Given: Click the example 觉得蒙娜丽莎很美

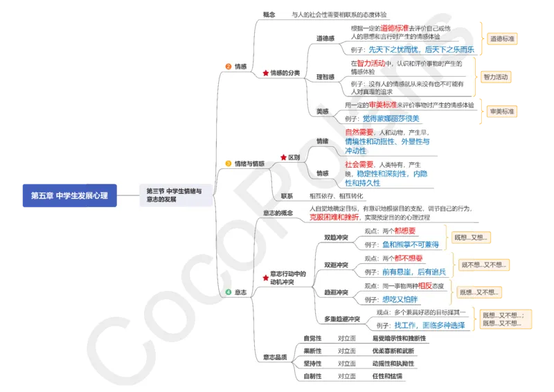Looking at the screenshot, I should tap(391, 118).
